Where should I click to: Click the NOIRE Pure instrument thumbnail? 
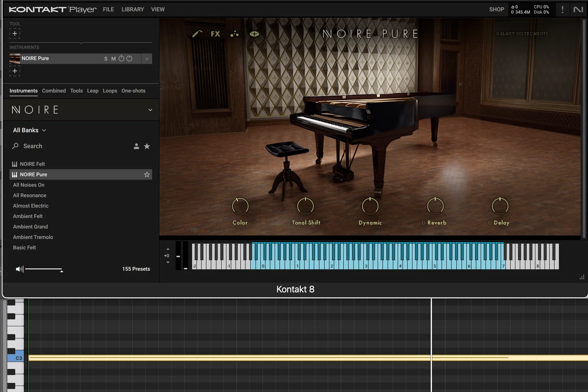(x=15, y=58)
